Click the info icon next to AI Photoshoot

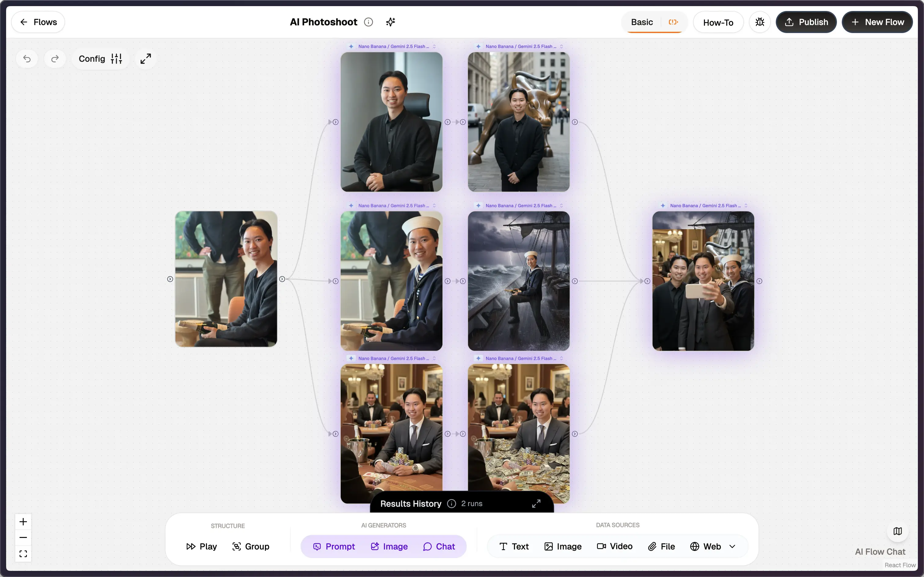tap(369, 22)
